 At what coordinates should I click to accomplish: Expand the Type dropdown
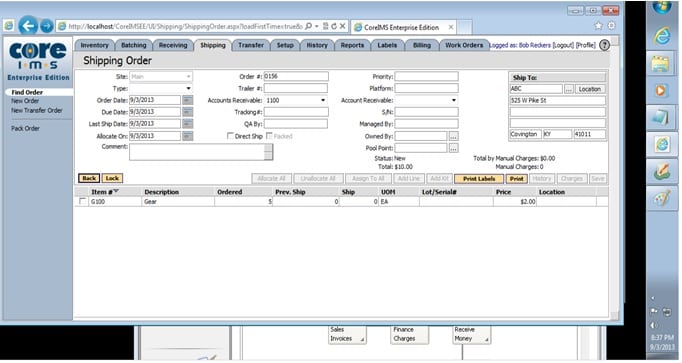click(x=188, y=88)
